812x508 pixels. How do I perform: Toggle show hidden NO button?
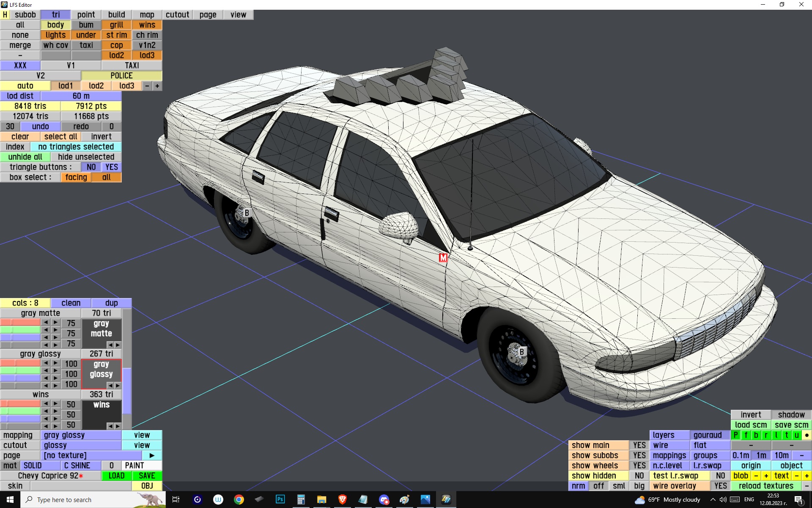(x=639, y=475)
